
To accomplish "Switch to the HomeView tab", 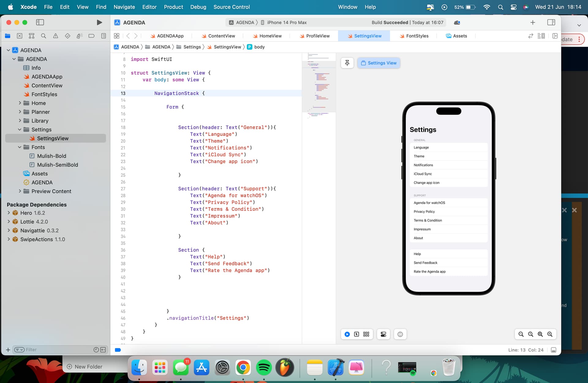I will click(x=267, y=36).
